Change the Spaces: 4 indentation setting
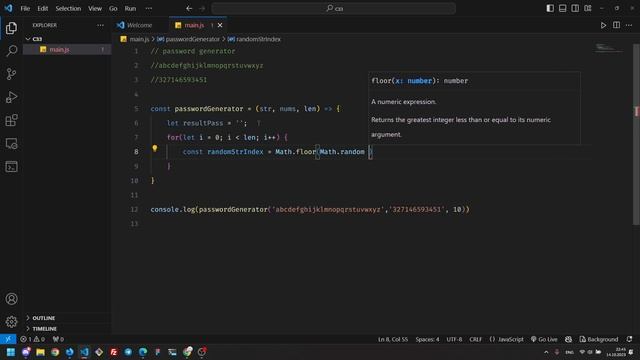 click(x=427, y=339)
